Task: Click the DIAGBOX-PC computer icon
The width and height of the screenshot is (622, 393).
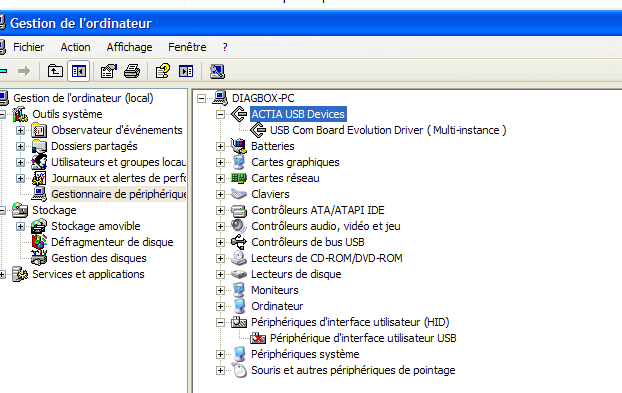Action: click(x=220, y=98)
